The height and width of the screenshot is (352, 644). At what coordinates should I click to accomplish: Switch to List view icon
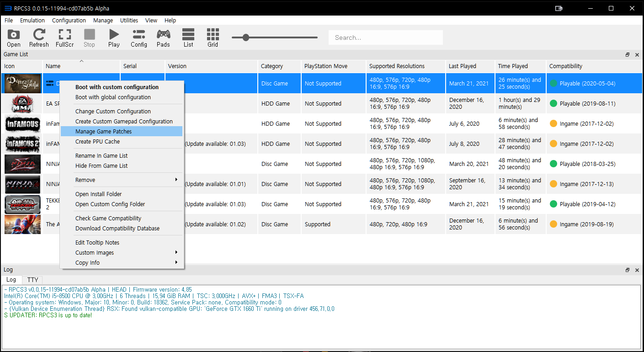(188, 38)
